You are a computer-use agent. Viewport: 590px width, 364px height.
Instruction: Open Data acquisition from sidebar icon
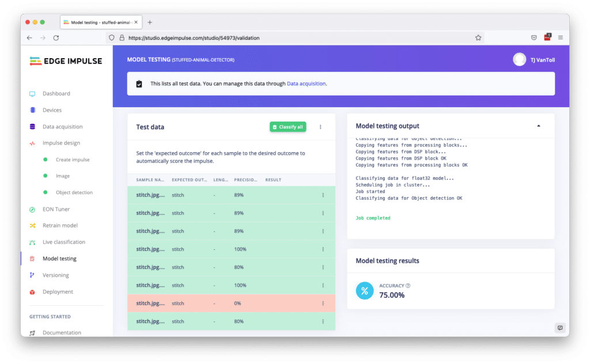[32, 127]
